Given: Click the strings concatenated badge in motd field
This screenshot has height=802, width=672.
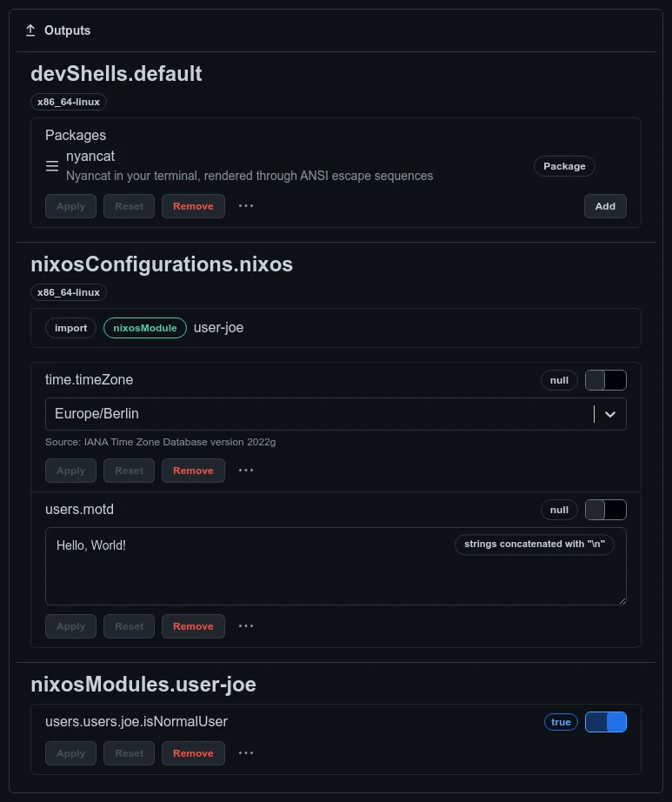Looking at the screenshot, I should 534,544.
